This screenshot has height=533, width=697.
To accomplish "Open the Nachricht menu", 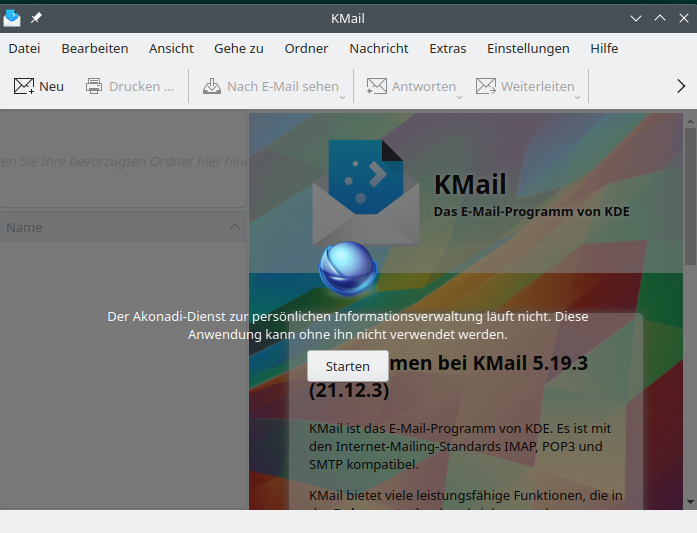I will point(379,48).
